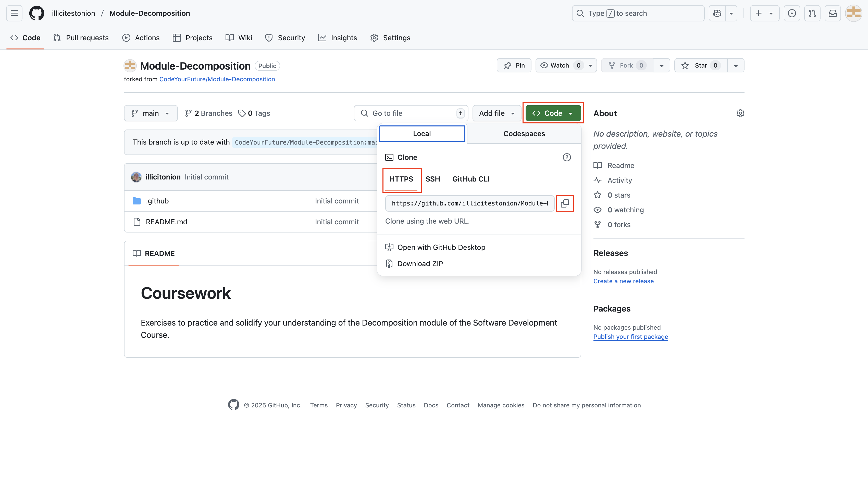The image size is (868, 490).
Task: Open the About section settings gear
Action: (740, 113)
